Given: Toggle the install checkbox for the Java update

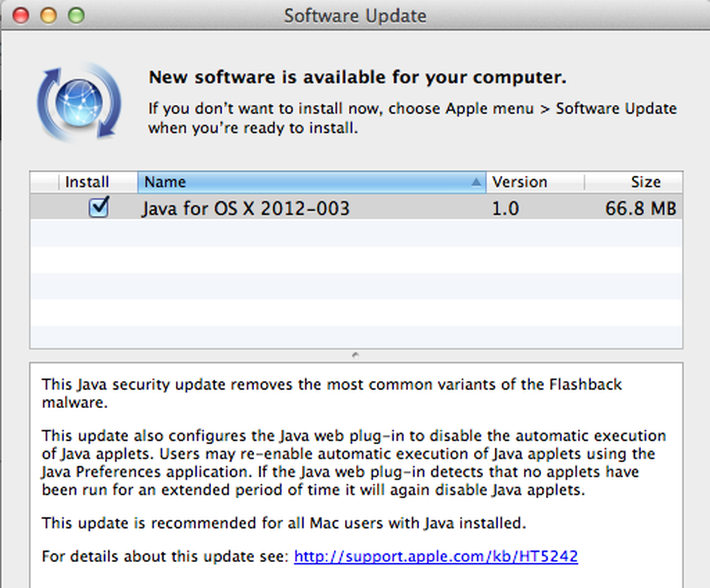Looking at the screenshot, I should 98,208.
